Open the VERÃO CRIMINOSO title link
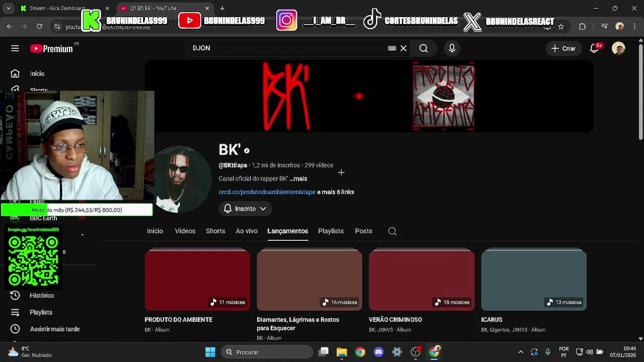 click(395, 320)
